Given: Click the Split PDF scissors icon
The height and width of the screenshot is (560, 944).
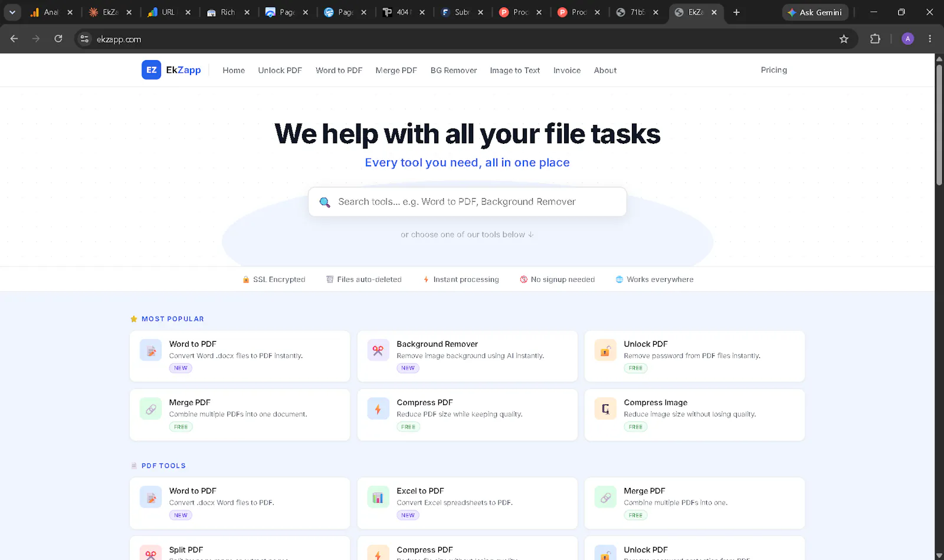Looking at the screenshot, I should [150, 554].
